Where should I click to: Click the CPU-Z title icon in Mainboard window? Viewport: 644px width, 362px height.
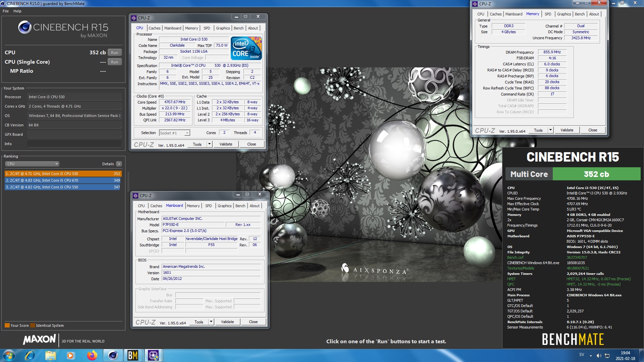coord(136,195)
